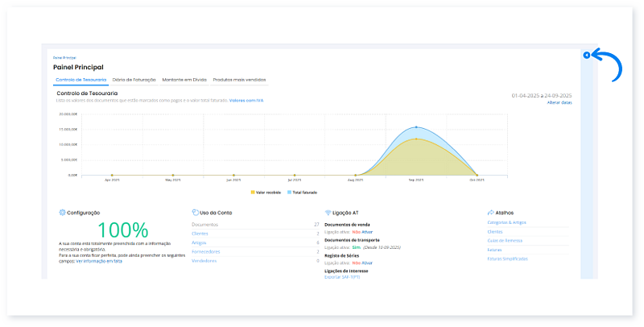Toggle the Valor recebido legend swatch
Image resolution: width=644 pixels, height=327 pixels.
pyautogui.click(x=253, y=193)
